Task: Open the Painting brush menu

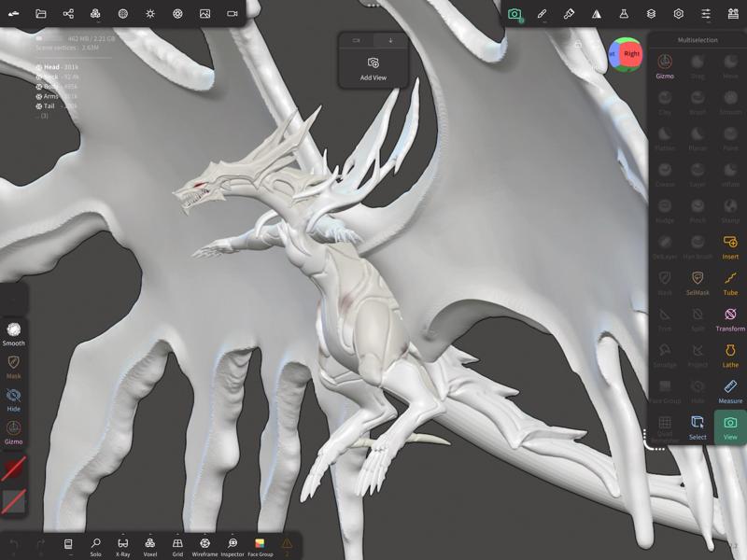Action: [569, 14]
